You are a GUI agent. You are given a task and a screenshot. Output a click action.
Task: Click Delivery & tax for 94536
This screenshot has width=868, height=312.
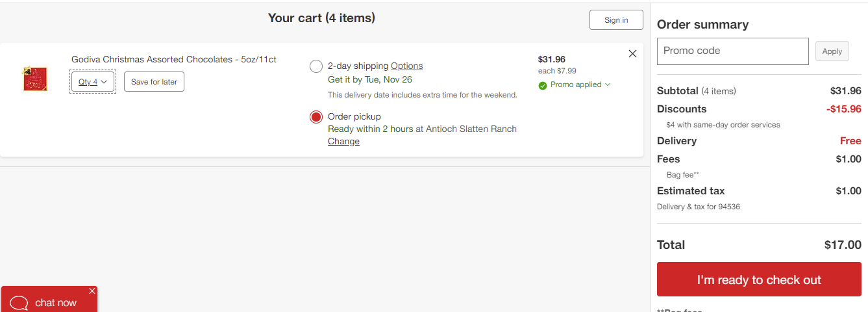click(699, 207)
